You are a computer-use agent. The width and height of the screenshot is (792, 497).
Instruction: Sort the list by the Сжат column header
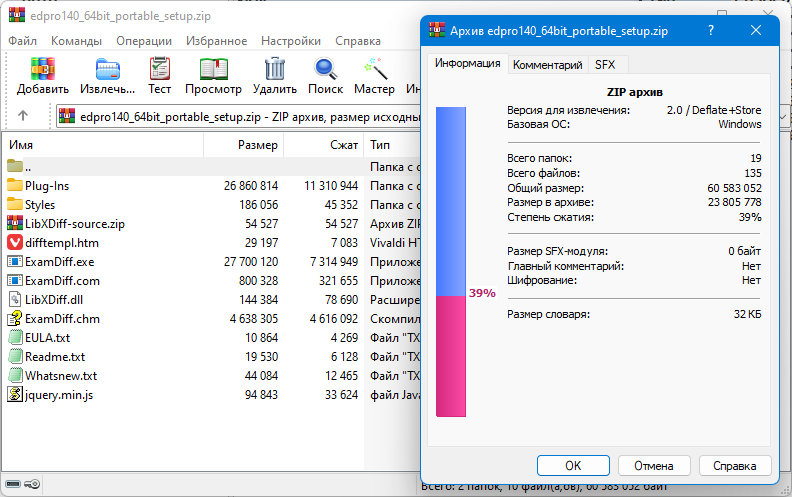(x=324, y=145)
